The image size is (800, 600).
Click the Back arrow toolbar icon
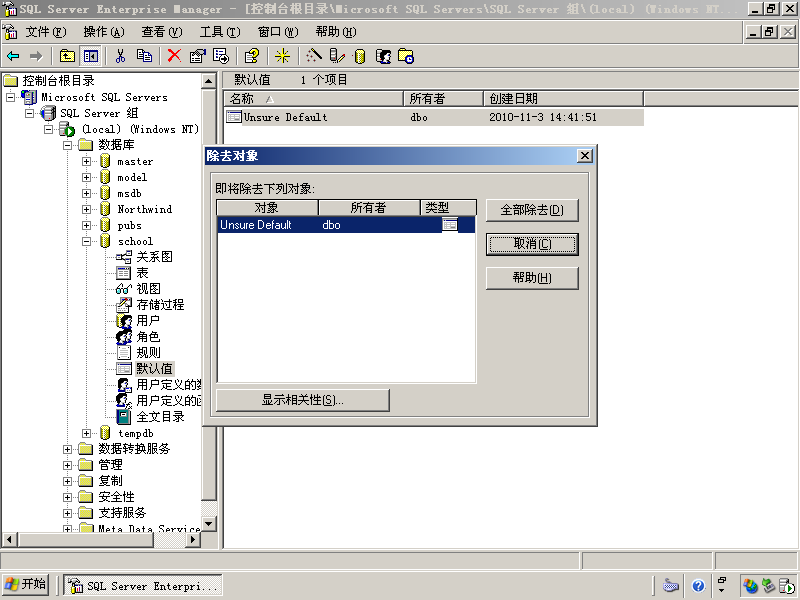13,56
